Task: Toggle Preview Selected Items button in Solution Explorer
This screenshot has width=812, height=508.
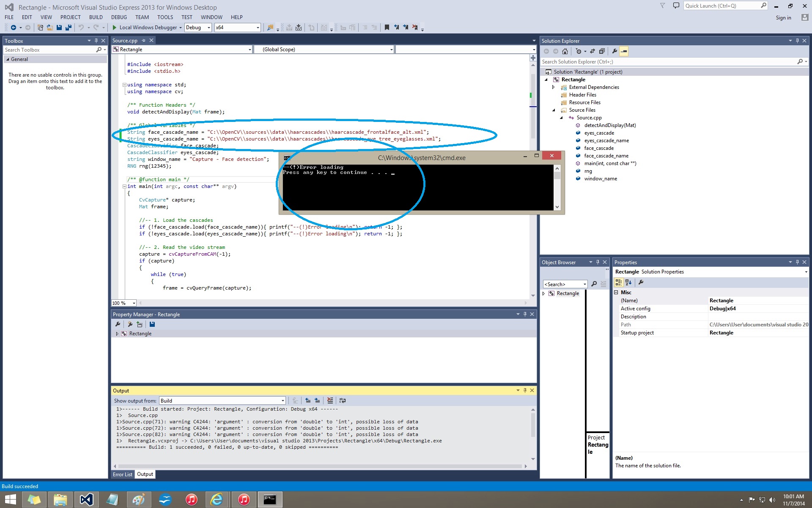Action: [x=624, y=51]
